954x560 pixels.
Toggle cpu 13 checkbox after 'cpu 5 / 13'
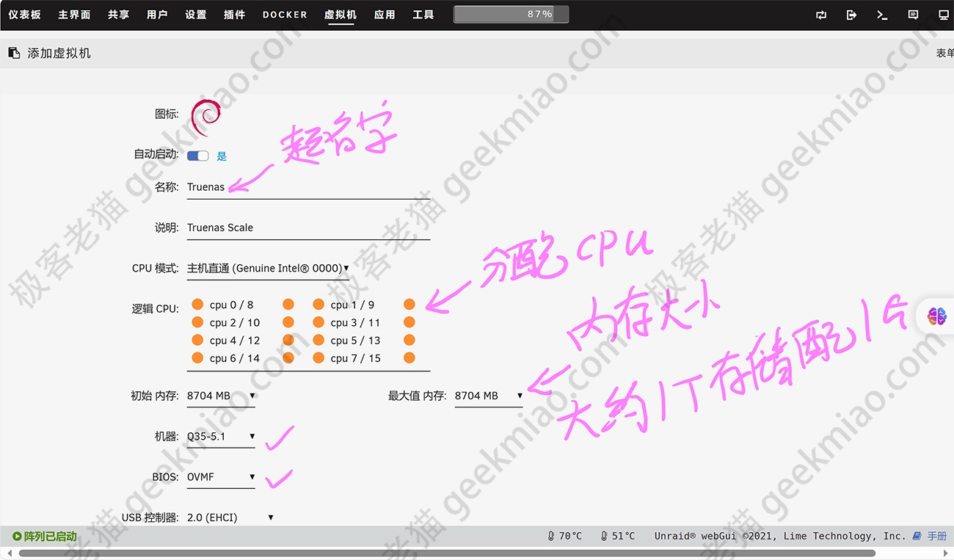409,340
